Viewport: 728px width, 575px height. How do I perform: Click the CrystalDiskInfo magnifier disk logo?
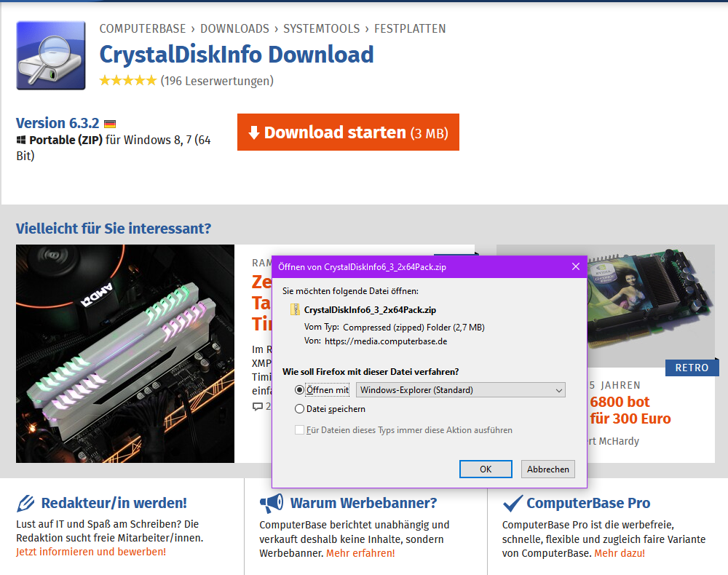pyautogui.click(x=51, y=55)
